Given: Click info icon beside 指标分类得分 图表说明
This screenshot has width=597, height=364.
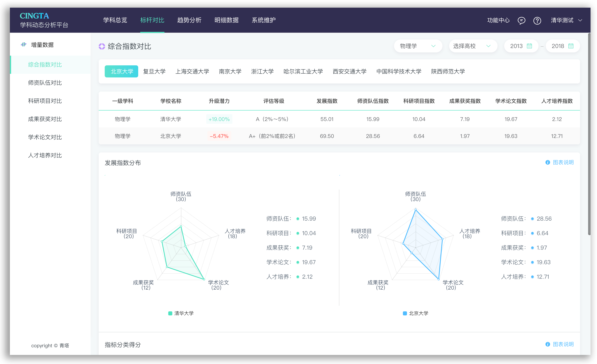Looking at the screenshot, I should tap(547, 344).
